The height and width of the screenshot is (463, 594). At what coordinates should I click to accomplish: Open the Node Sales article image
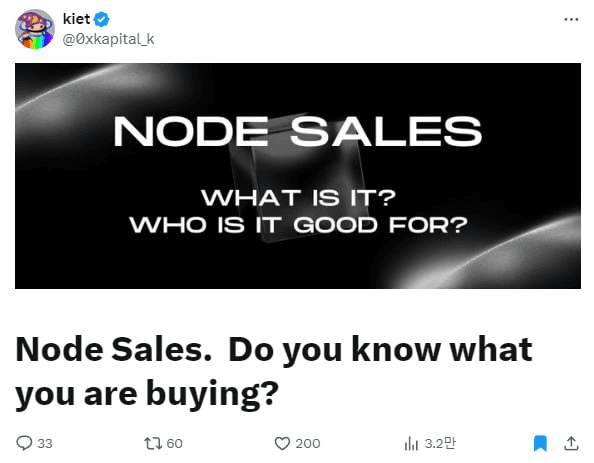(298, 176)
